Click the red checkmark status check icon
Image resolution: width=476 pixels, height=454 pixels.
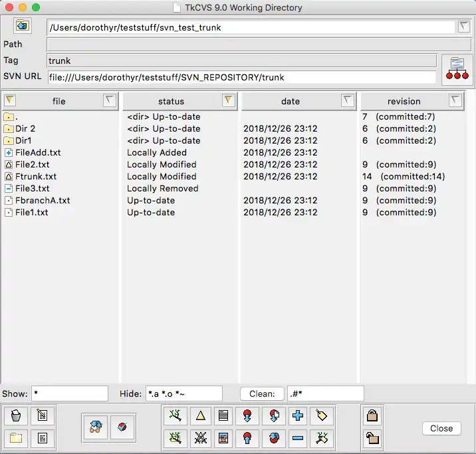point(122,427)
